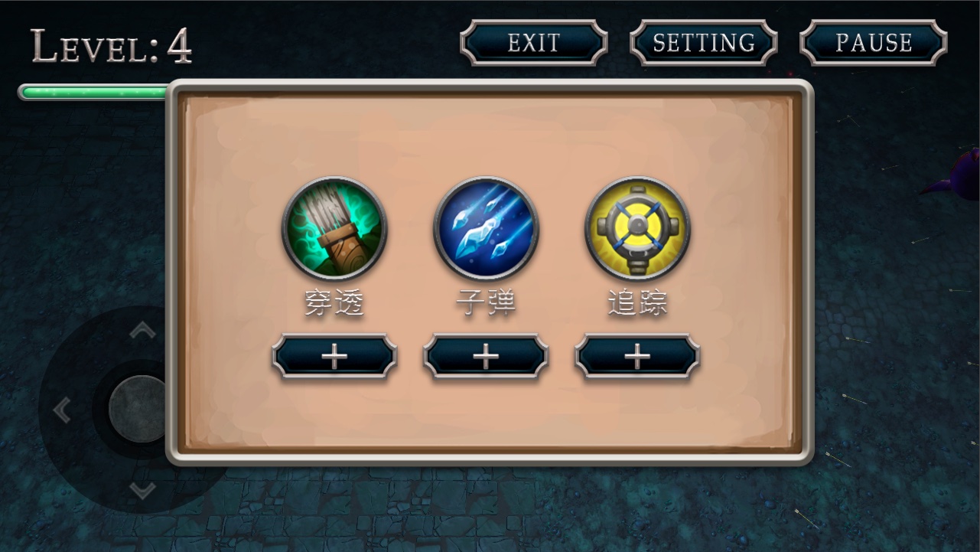Upgrade 子弹 using its plus button
The height and width of the screenshot is (552, 980).
[x=486, y=357]
